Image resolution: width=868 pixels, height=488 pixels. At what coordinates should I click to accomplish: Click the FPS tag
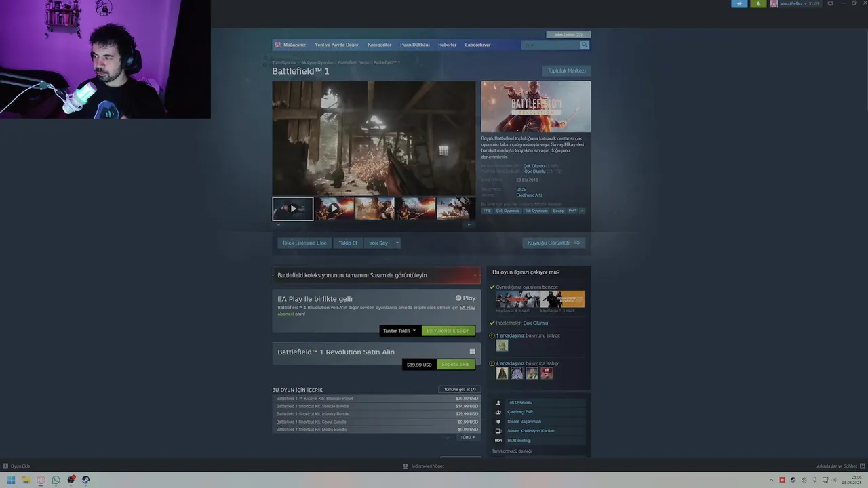coord(487,211)
